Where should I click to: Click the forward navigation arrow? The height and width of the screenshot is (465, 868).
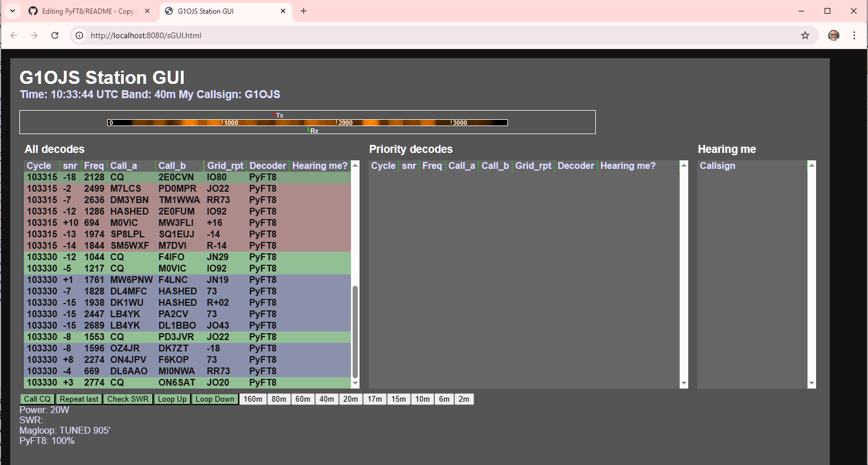34,35
